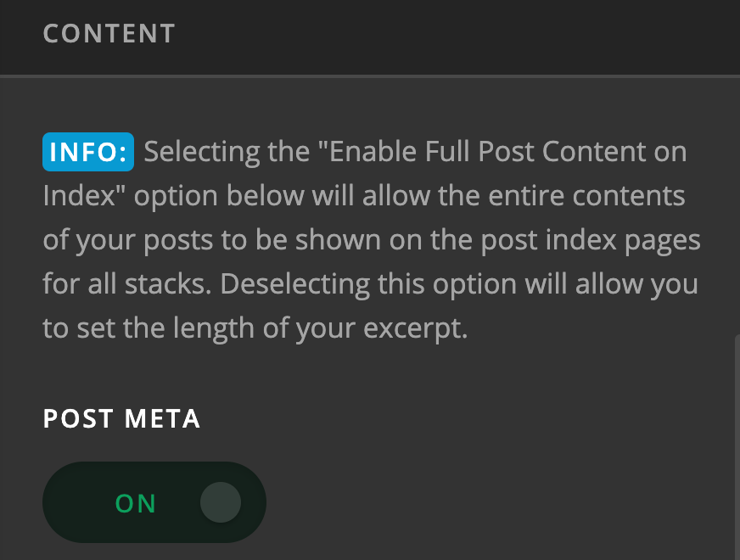Click the word "Selecting" after the INFO badge
This screenshot has height=560, width=740.
pos(202,153)
